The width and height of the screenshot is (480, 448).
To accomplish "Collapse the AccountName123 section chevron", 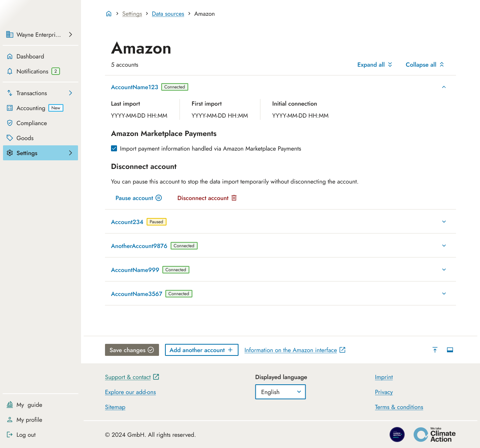I will click(x=444, y=87).
